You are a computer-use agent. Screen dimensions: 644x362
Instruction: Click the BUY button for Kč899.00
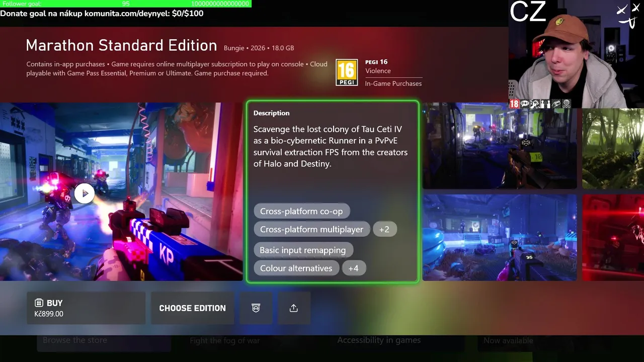(86, 308)
